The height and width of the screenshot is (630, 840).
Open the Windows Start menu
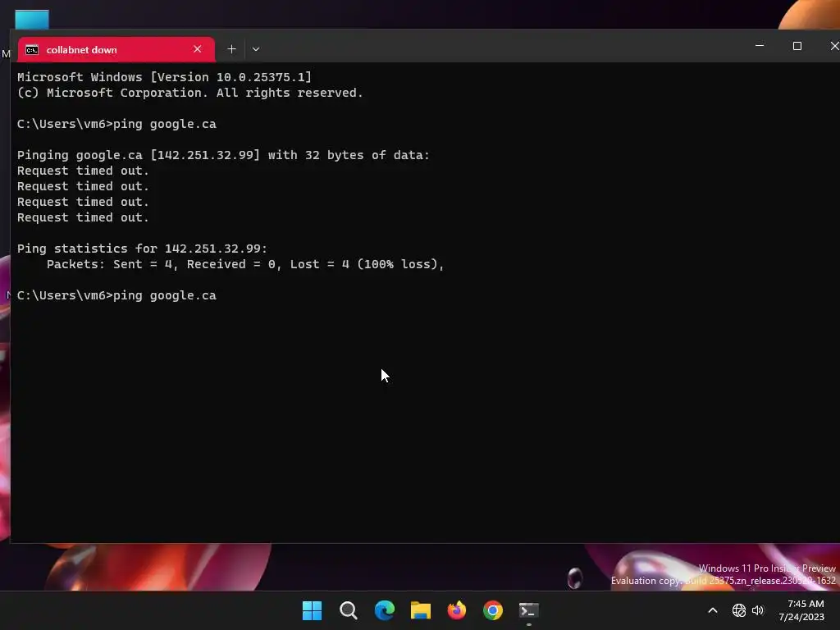pyautogui.click(x=312, y=610)
